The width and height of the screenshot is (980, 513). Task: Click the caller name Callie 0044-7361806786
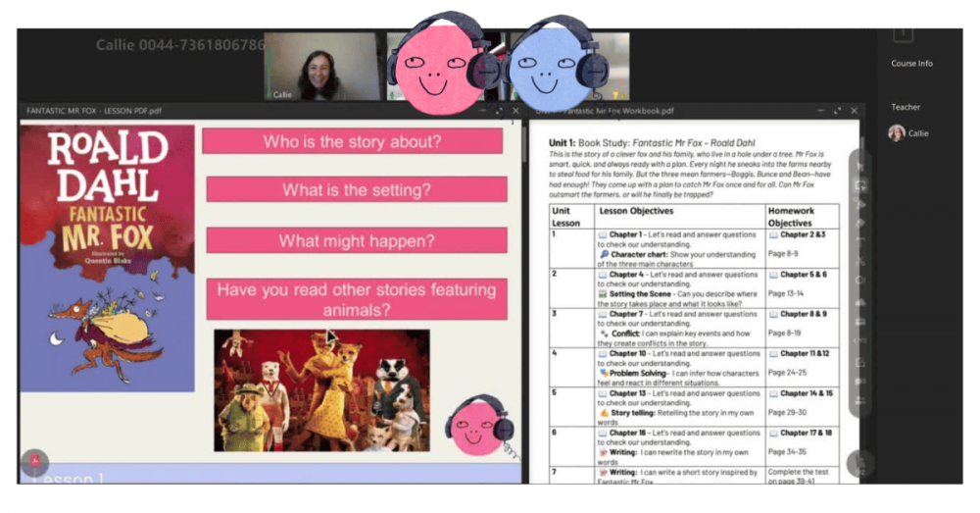coord(180,45)
